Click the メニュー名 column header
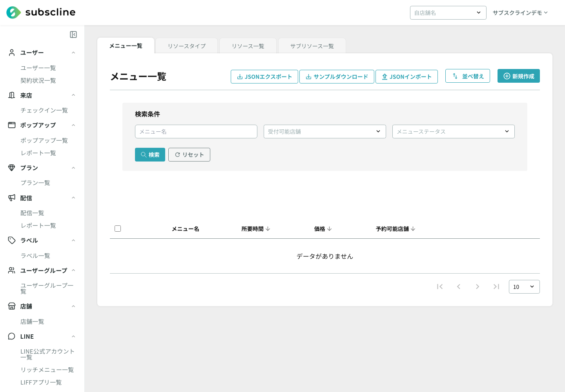 [186, 229]
